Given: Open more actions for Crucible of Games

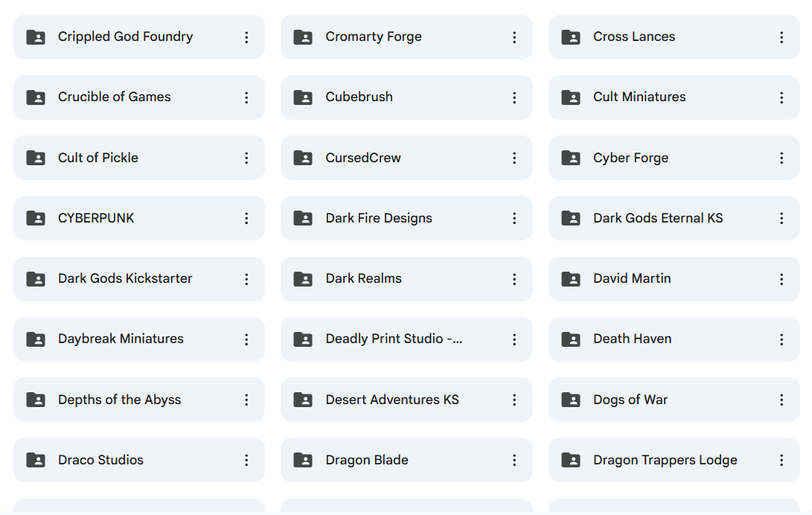Looking at the screenshot, I should click(246, 97).
